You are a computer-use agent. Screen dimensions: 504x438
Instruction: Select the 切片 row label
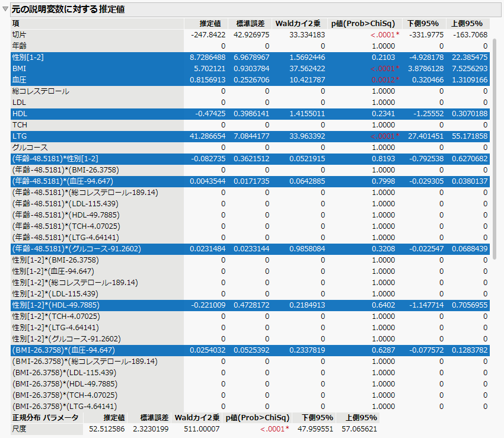20,35
